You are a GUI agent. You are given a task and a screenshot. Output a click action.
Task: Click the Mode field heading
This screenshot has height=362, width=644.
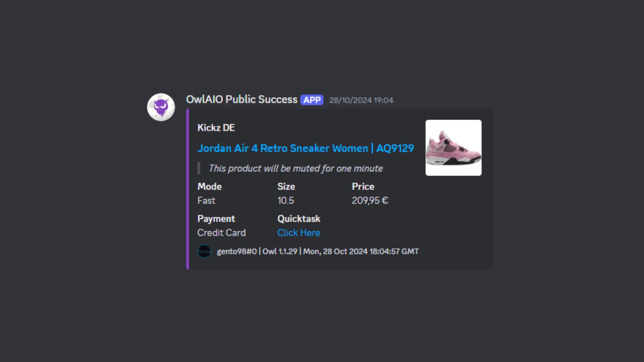click(209, 186)
